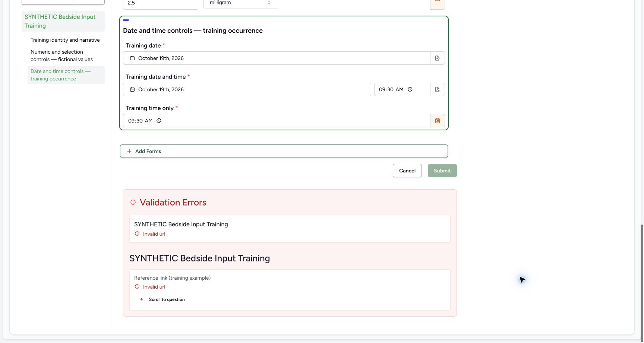Click the orange note icon for Training time only
The height and width of the screenshot is (343, 644).
pyautogui.click(x=438, y=121)
